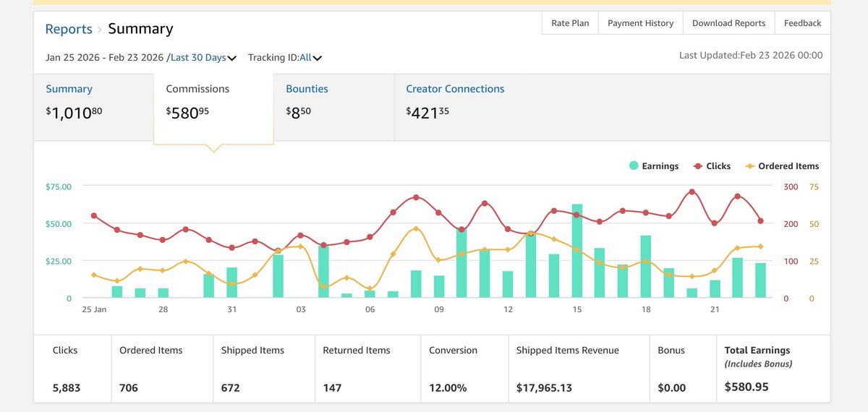
Task: Open the Feedback form
Action: coord(802,23)
